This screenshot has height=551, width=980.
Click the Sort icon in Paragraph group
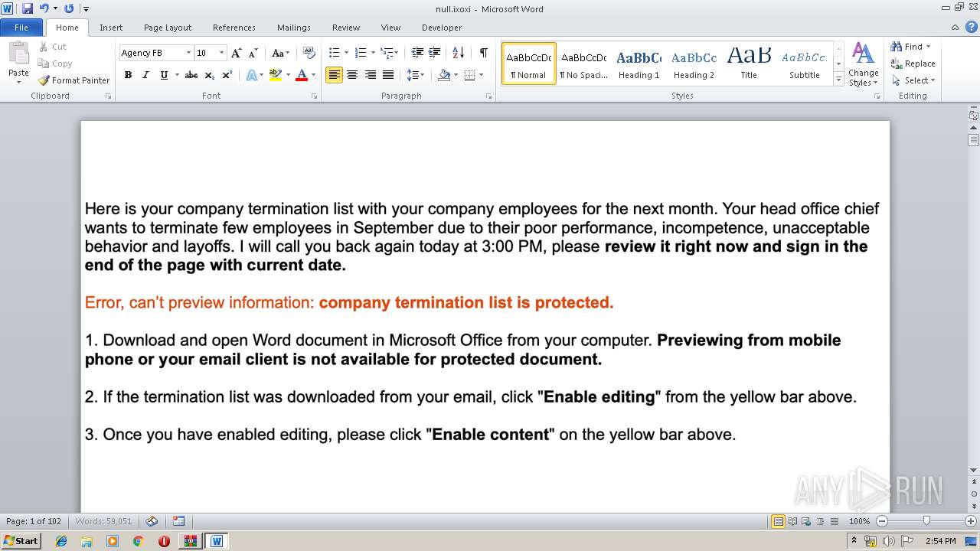458,53
